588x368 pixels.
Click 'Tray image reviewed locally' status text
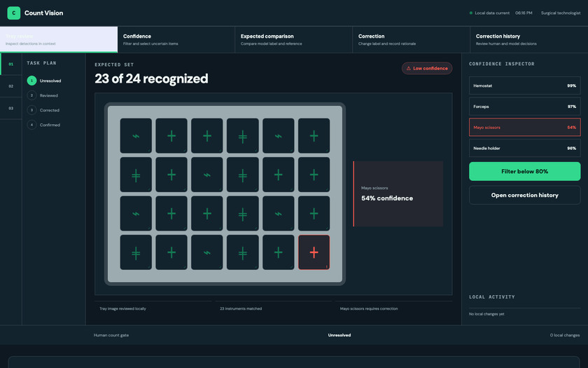[x=122, y=308]
